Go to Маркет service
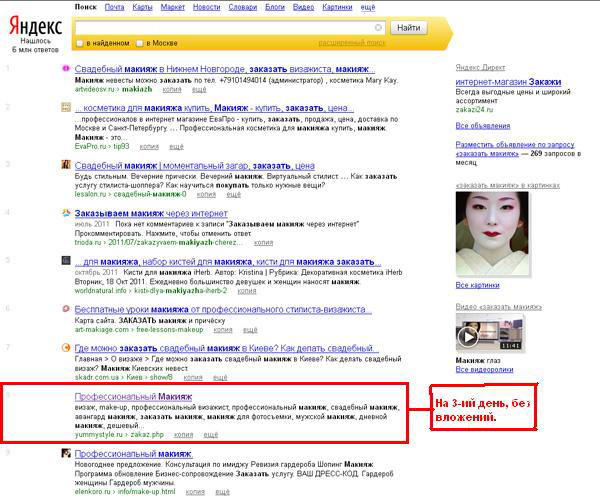The width and height of the screenshot is (600, 500). point(173,7)
